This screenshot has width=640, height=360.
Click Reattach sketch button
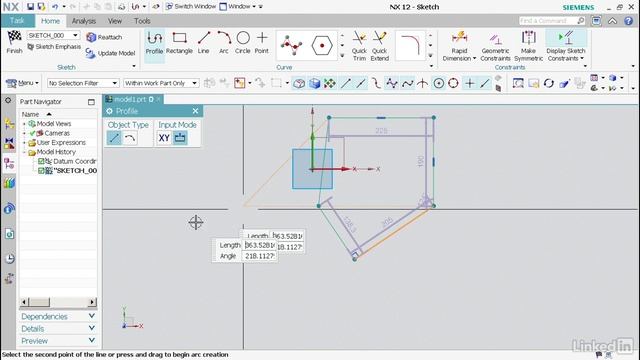tap(104, 37)
